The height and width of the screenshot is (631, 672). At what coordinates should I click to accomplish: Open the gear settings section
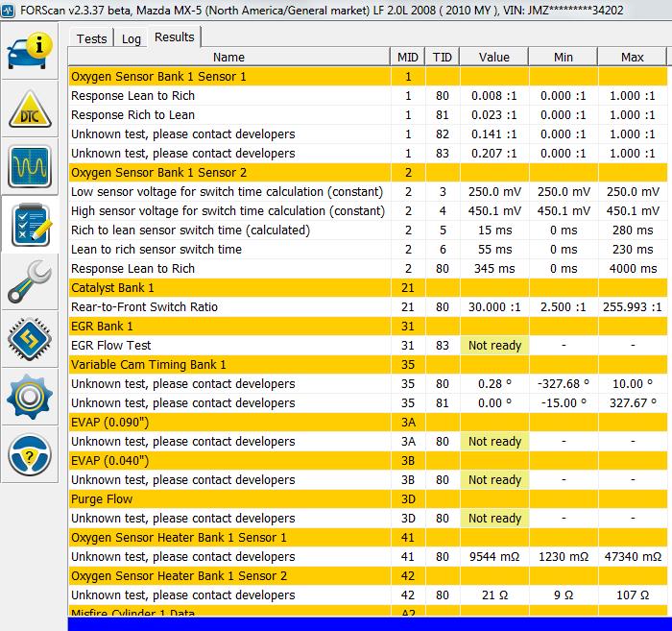pos(30,397)
